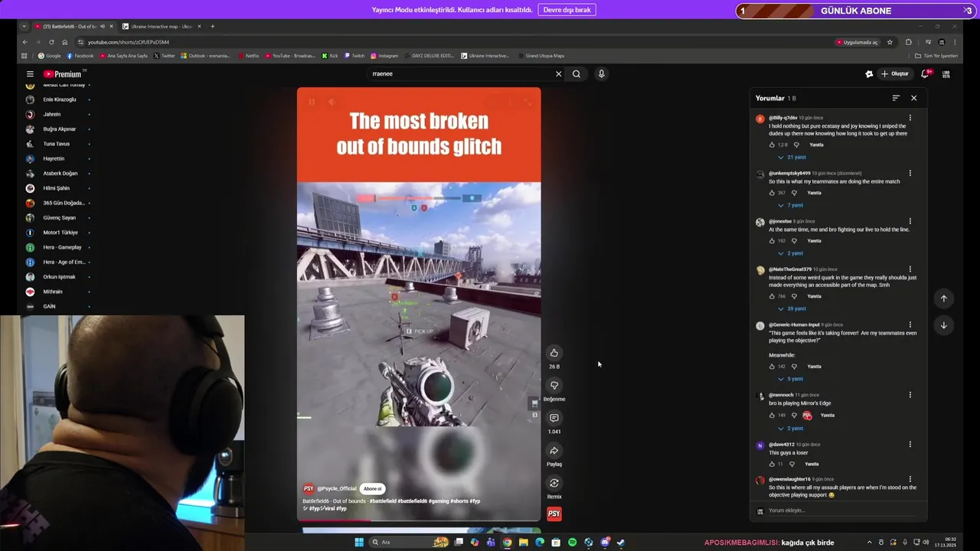Expand the 21 yanıt replies
Image resolution: width=980 pixels, height=551 pixels.
792,157
